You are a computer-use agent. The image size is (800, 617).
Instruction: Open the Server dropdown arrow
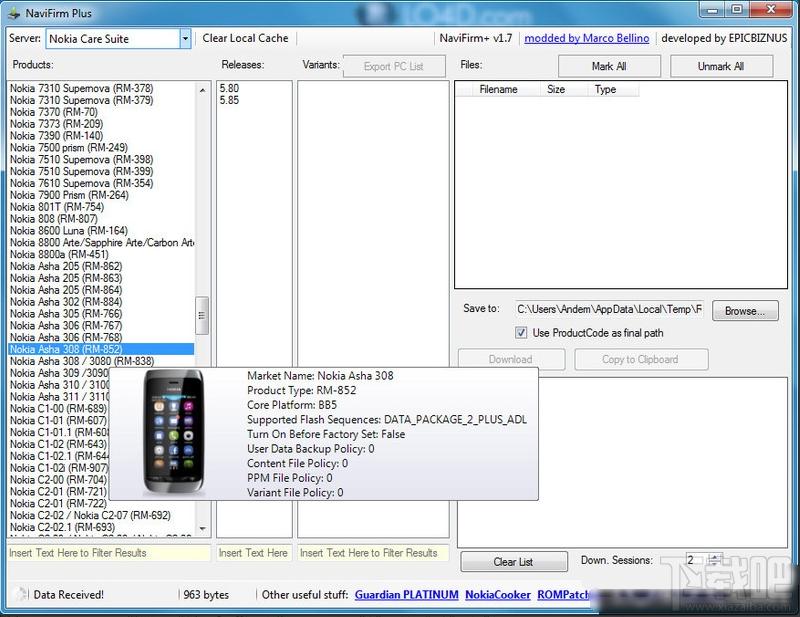(x=185, y=39)
